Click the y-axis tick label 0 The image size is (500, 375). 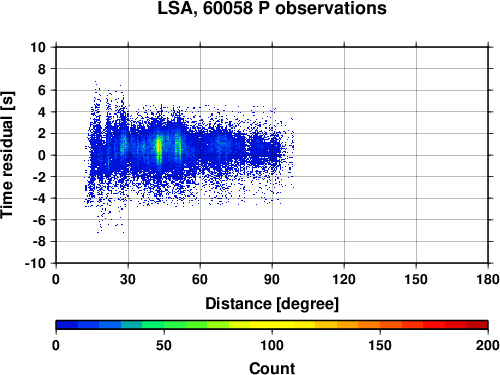tap(42, 155)
